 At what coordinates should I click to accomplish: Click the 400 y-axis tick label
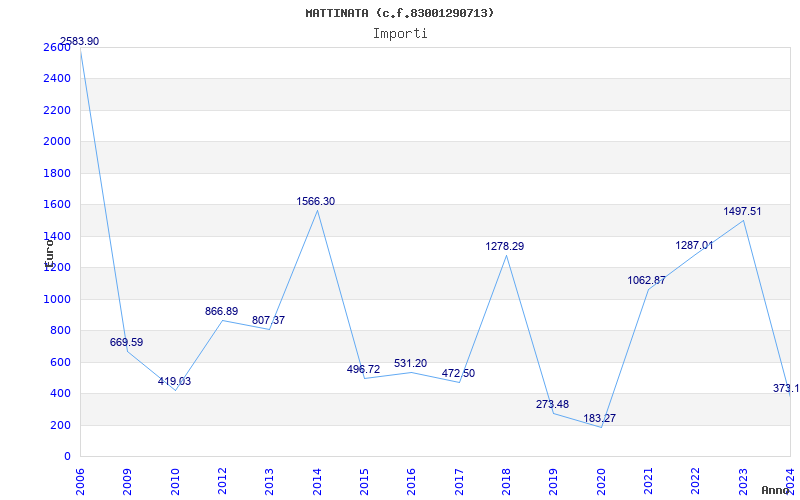tap(60, 394)
